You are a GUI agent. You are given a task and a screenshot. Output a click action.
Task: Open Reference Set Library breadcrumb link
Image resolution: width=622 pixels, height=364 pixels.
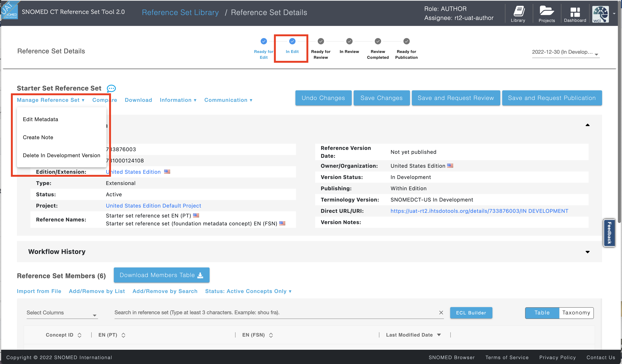coord(180,12)
